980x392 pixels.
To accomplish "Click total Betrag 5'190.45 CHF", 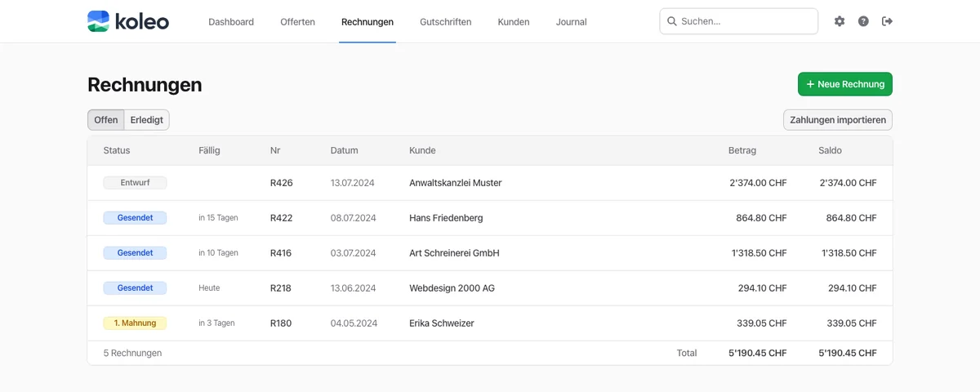I will (x=758, y=353).
